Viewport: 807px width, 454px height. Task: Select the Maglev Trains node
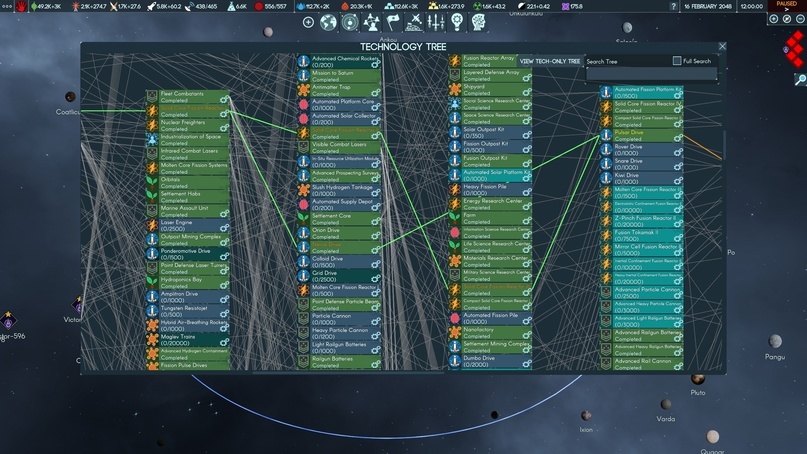(188, 340)
